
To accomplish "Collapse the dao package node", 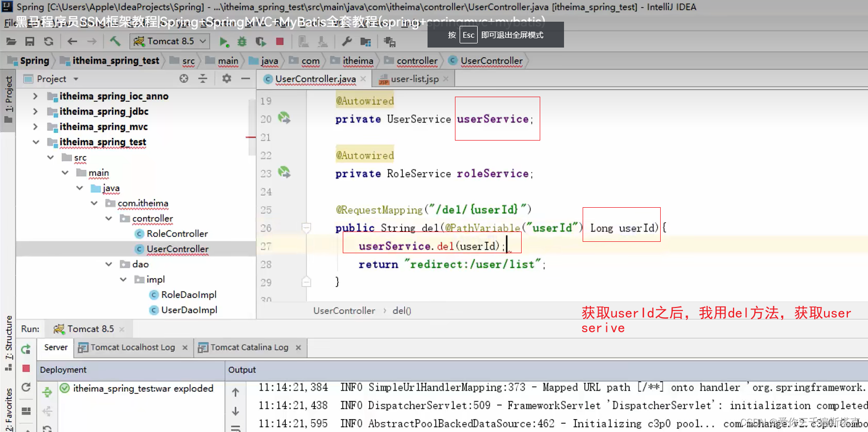I will click(109, 264).
